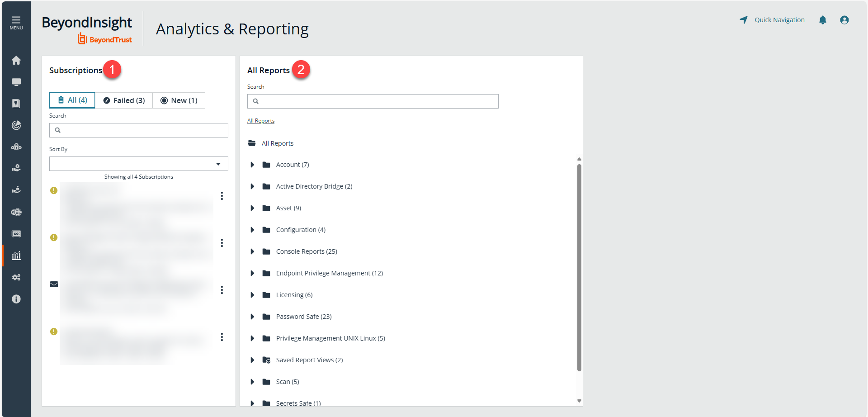The width and height of the screenshot is (868, 417).
Task: Expand Privilege Management UNIX Linux folder
Action: (x=252, y=338)
